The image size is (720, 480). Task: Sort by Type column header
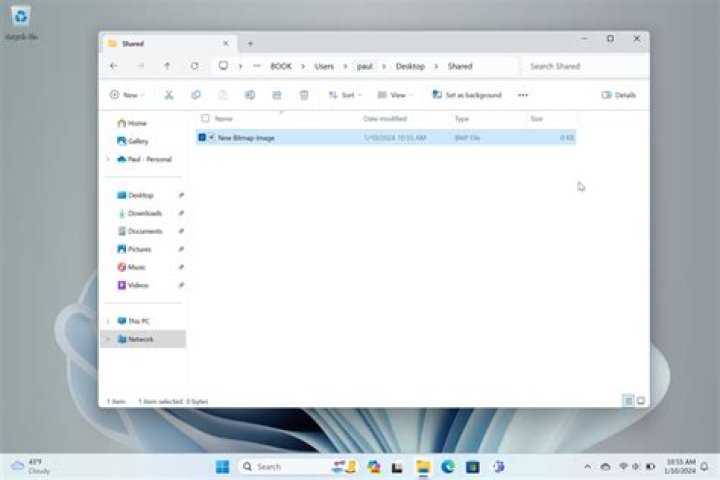[462, 119]
